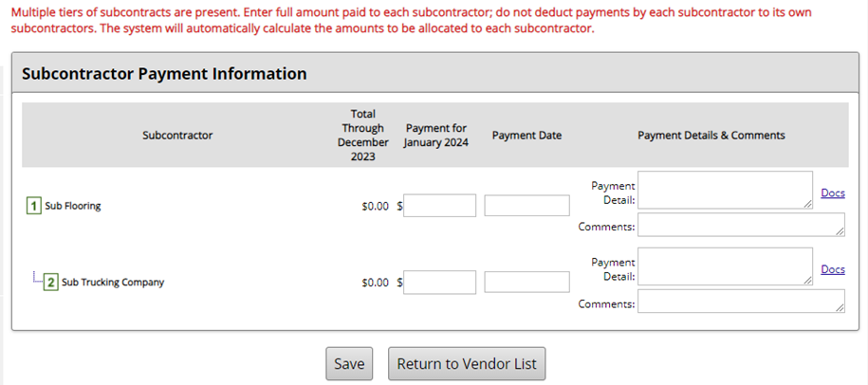This screenshot has height=385, width=868.
Task: Focus the Payment Detail box for Sub Flooring
Action: click(724, 190)
